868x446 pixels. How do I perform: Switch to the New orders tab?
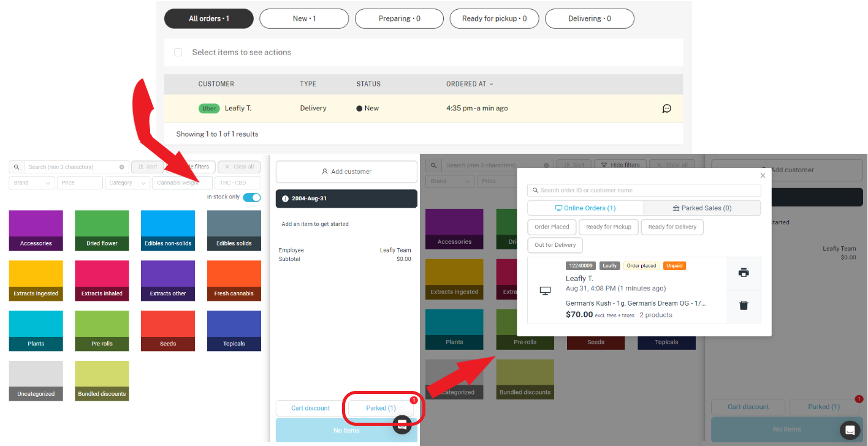[x=304, y=18]
